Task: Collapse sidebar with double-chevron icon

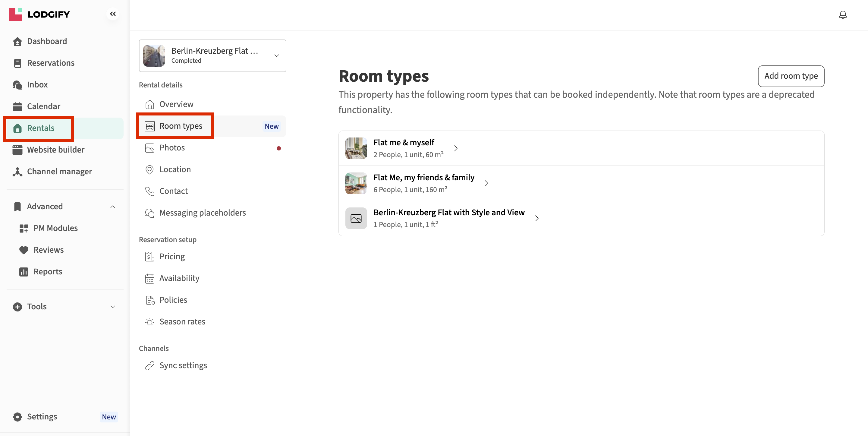Action: pos(112,14)
